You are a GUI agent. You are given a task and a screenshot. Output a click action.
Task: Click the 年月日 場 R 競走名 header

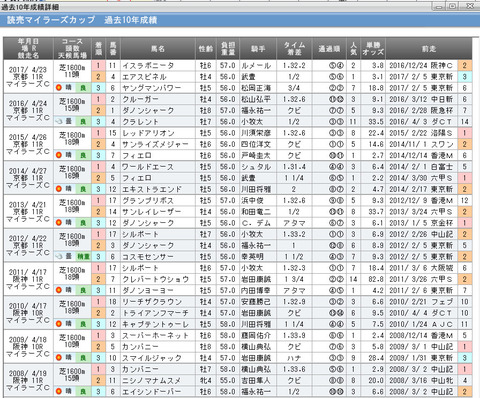coord(28,49)
